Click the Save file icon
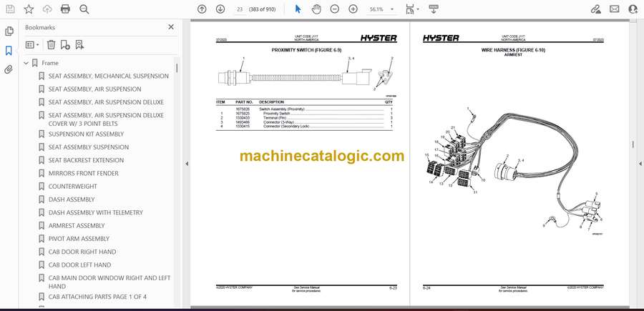This screenshot has height=311, width=644. point(10,9)
